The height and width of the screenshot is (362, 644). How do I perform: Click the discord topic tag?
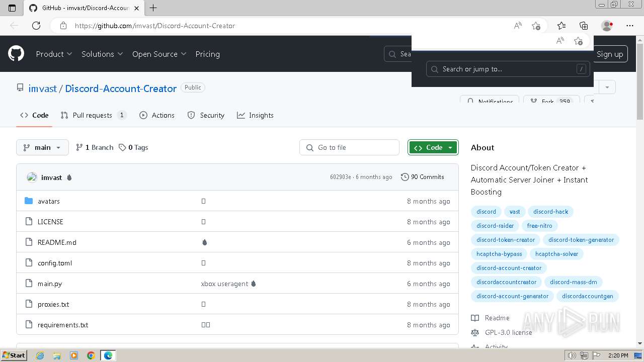tap(486, 212)
